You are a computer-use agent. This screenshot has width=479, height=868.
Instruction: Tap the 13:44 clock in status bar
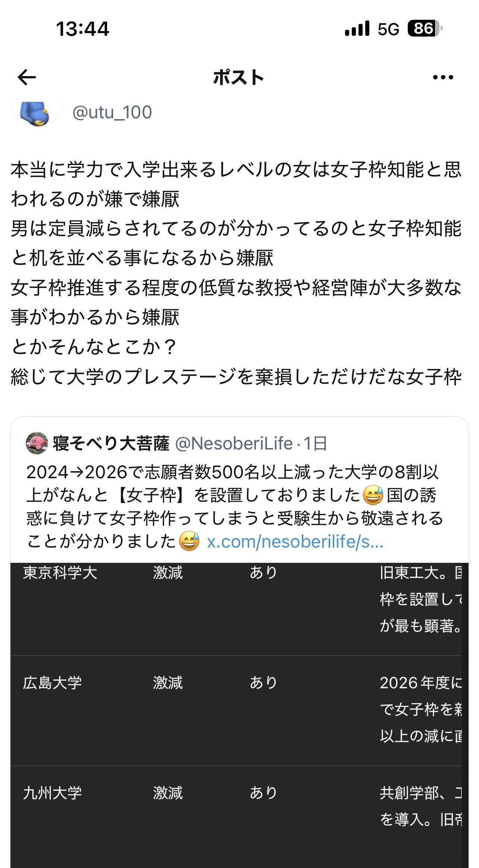(x=82, y=29)
